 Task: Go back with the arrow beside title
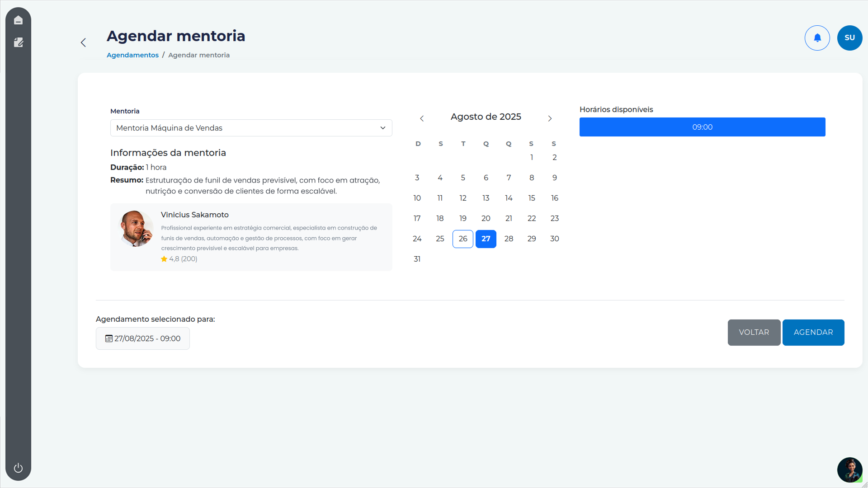(x=83, y=42)
